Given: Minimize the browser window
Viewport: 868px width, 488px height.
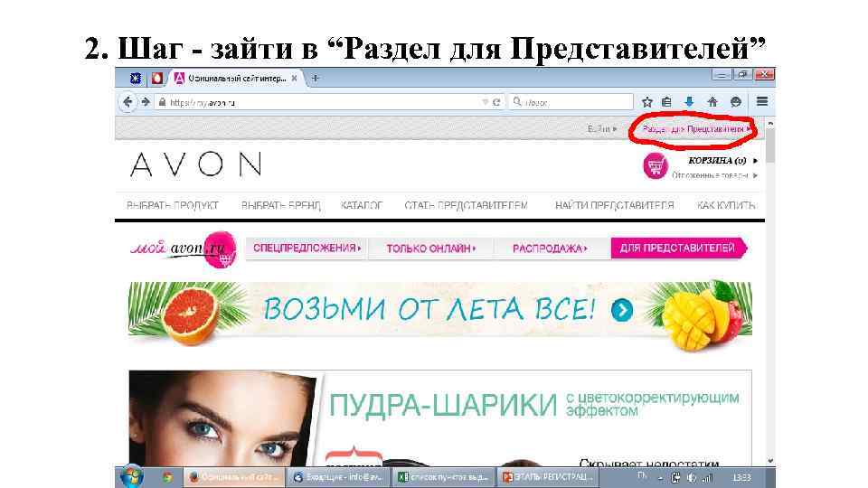Looking at the screenshot, I should pyautogui.click(x=722, y=75).
